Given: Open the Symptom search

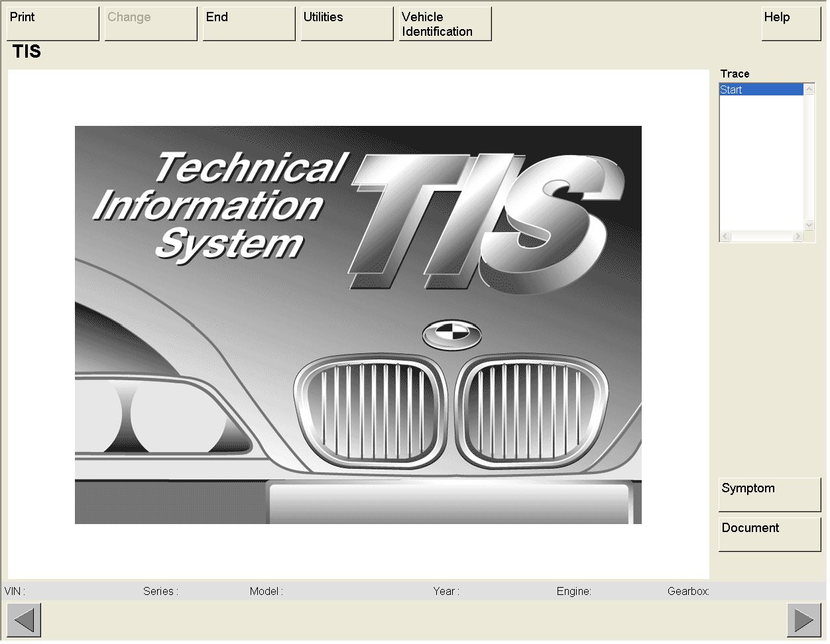Looking at the screenshot, I should (x=770, y=495).
